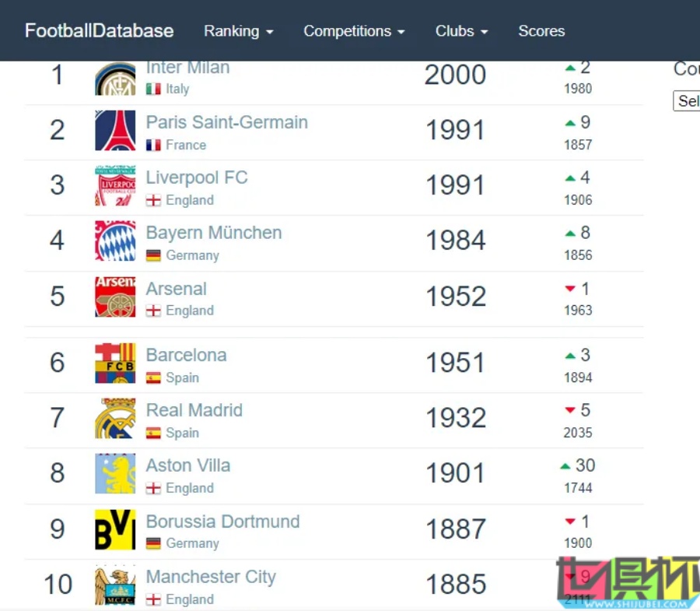Viewport: 700px width, 611px height.
Task: Open the Clubs dropdown menu
Action: coord(461,31)
